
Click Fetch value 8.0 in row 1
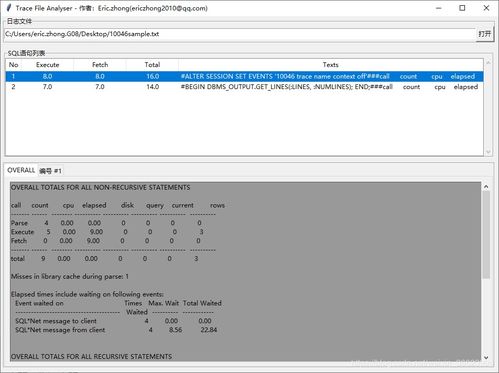tap(100, 76)
